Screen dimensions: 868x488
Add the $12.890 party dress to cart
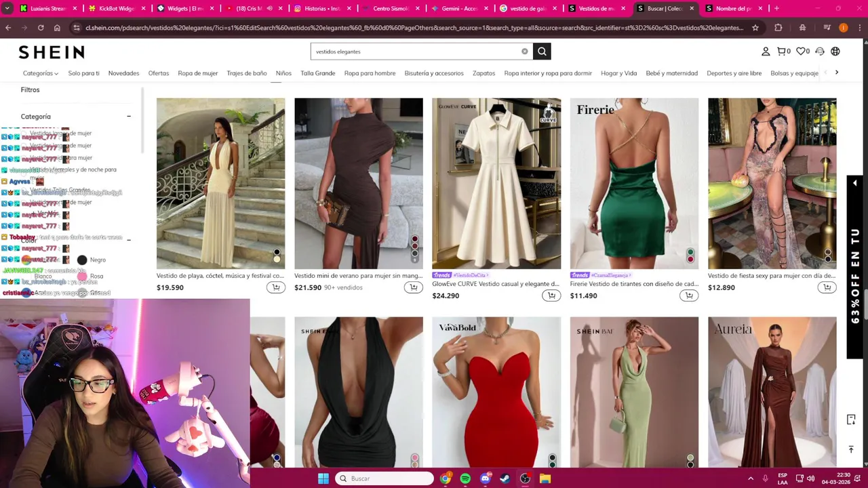pos(827,287)
